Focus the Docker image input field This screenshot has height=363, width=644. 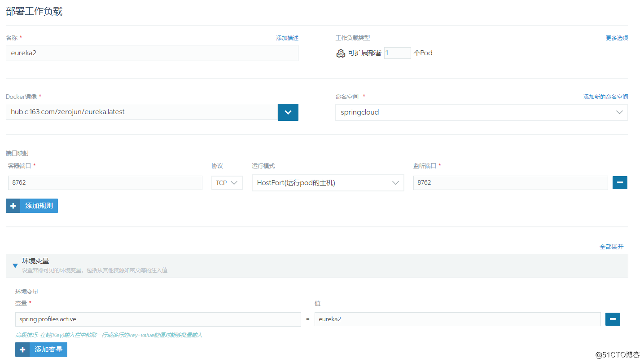pos(142,112)
